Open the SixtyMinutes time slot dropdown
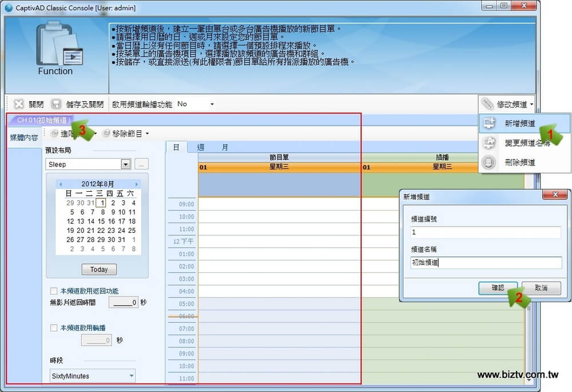572x392 pixels. 131,376
